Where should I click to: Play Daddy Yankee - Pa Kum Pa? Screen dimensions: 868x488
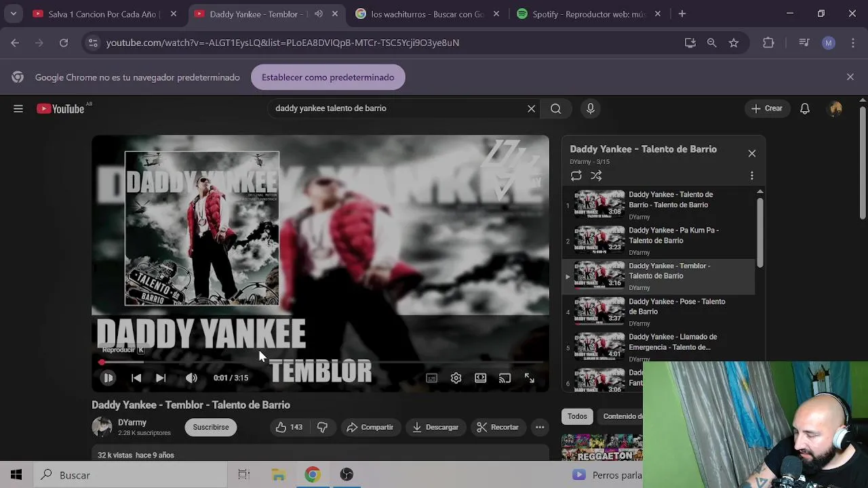pyautogui.click(x=658, y=241)
